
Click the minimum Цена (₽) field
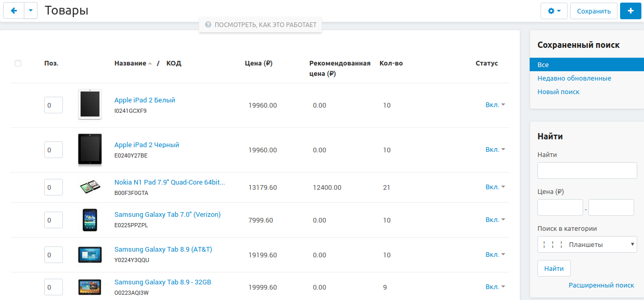pos(560,207)
